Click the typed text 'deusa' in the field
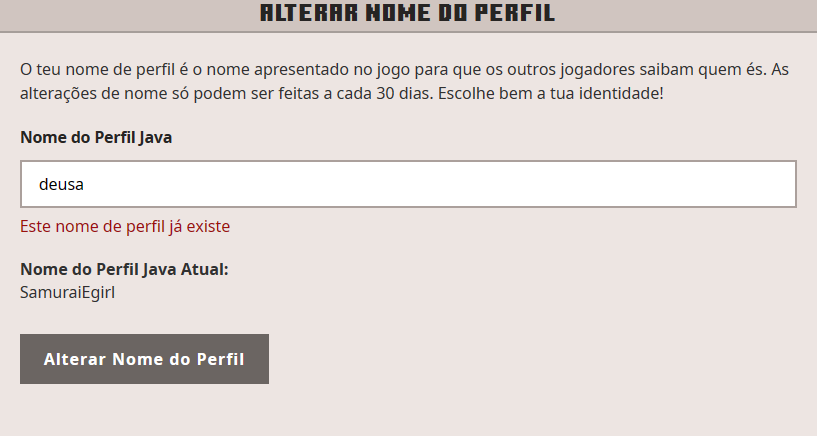Screen dimensions: 817x436 click(60, 184)
